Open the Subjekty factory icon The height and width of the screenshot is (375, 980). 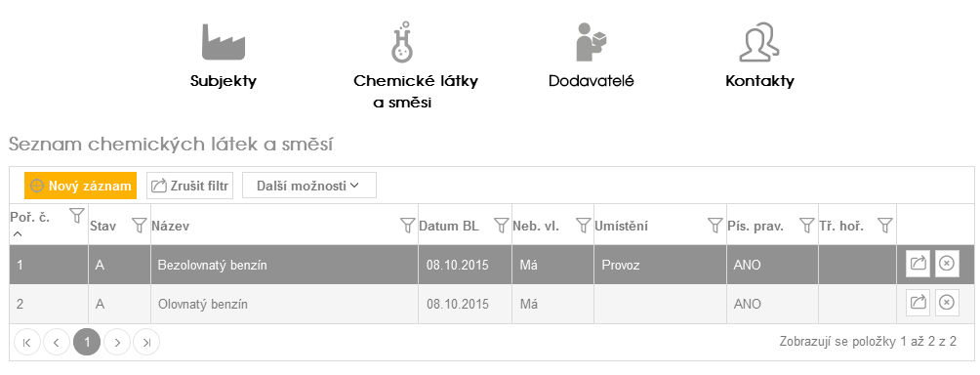coord(224,43)
